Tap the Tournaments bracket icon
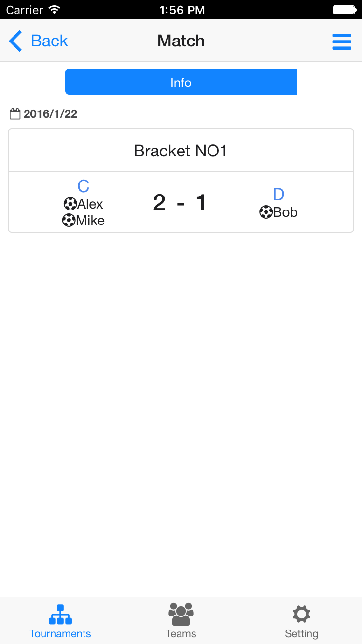The image size is (362, 644). coord(60,614)
